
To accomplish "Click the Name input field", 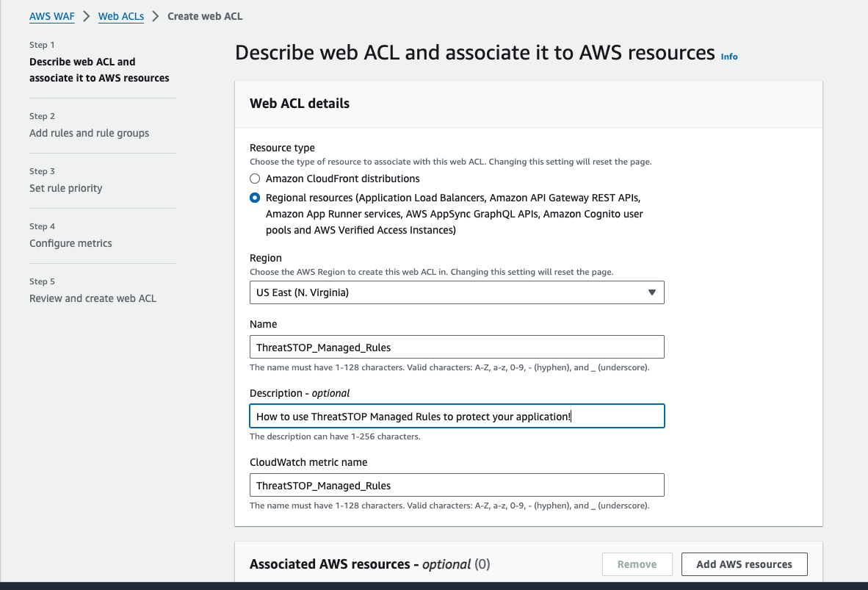I will coord(456,347).
